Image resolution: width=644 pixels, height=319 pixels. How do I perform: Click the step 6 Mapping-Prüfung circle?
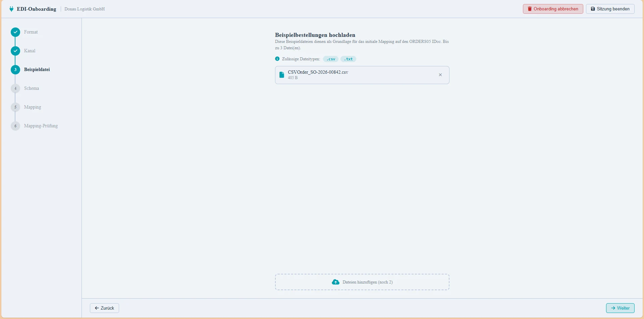tap(15, 126)
